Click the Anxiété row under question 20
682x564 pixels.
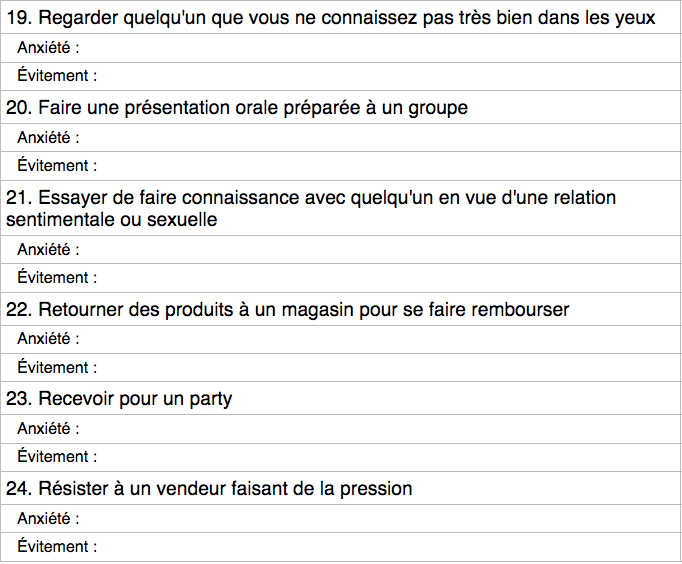click(x=341, y=138)
